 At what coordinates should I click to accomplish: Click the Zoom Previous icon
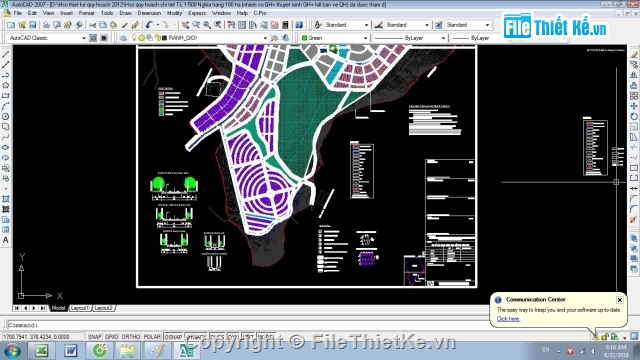click(x=218, y=25)
